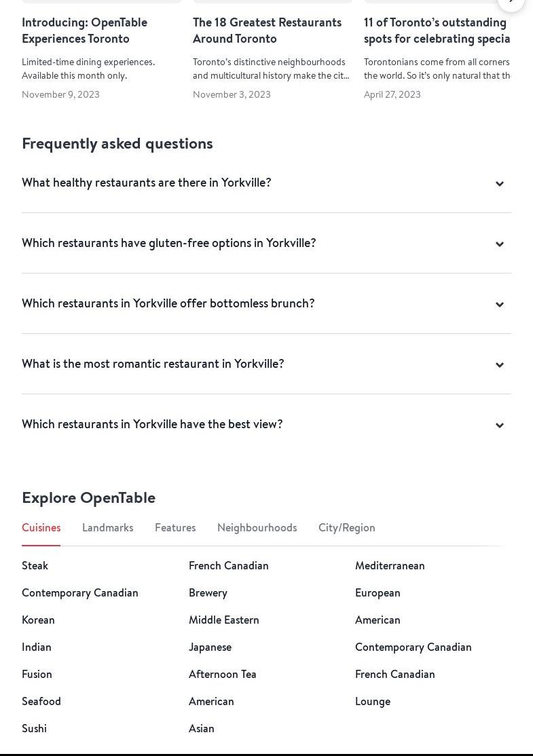Expand the healthy restaurants in Yorkville question
533x756 pixels.
click(147, 183)
